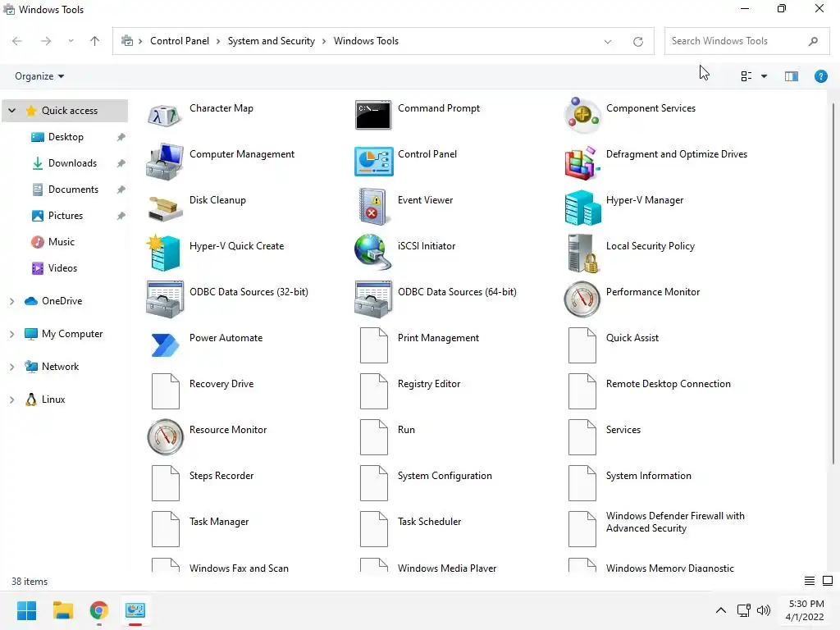Show hidden icons in system tray
This screenshot has height=630, width=840.
point(721,610)
